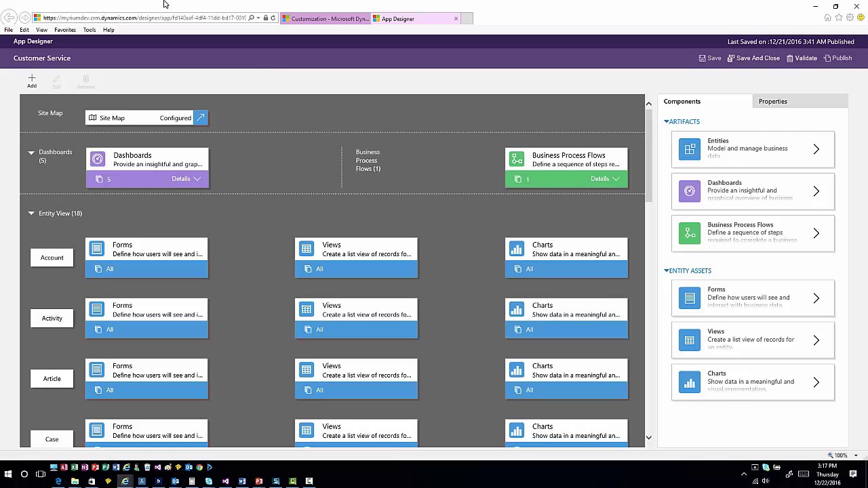The width and height of the screenshot is (868, 488).
Task: Select the Activity entity label
Action: (x=52, y=318)
